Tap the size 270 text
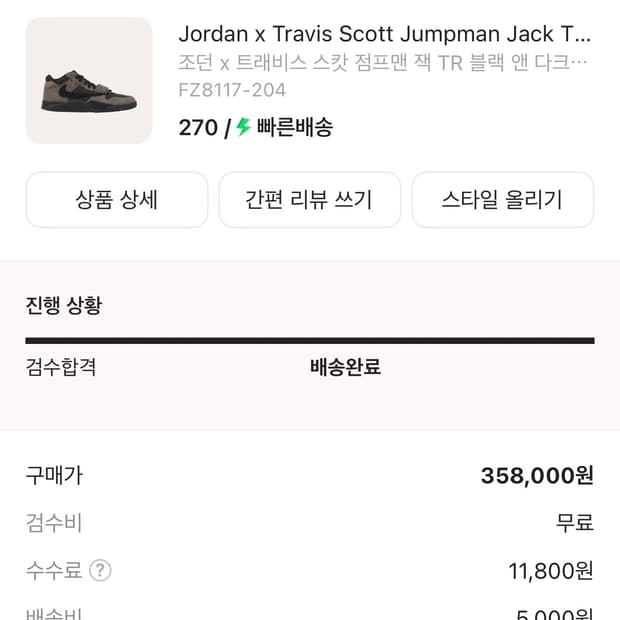 coord(197,128)
